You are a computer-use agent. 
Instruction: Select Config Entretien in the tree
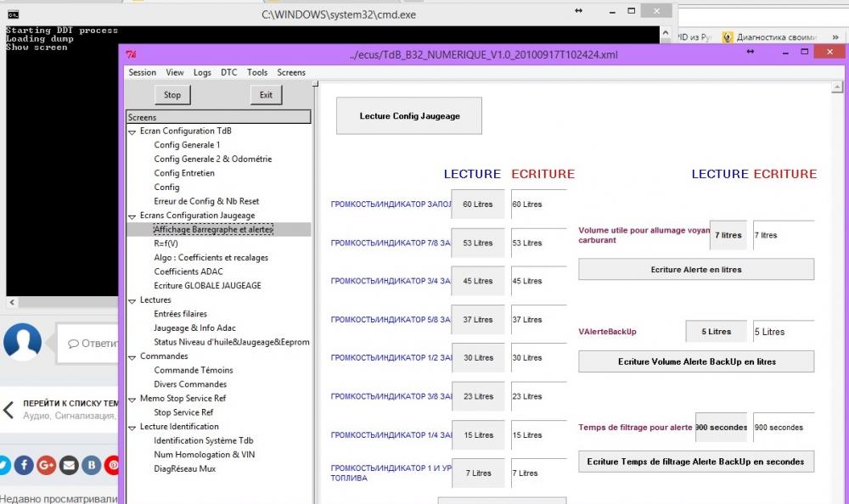[x=184, y=173]
